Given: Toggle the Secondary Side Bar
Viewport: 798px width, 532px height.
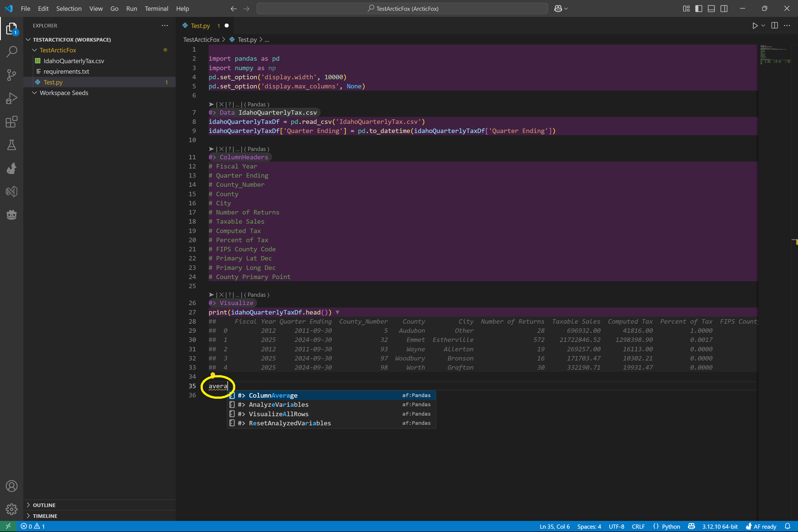Looking at the screenshot, I should [x=724, y=9].
